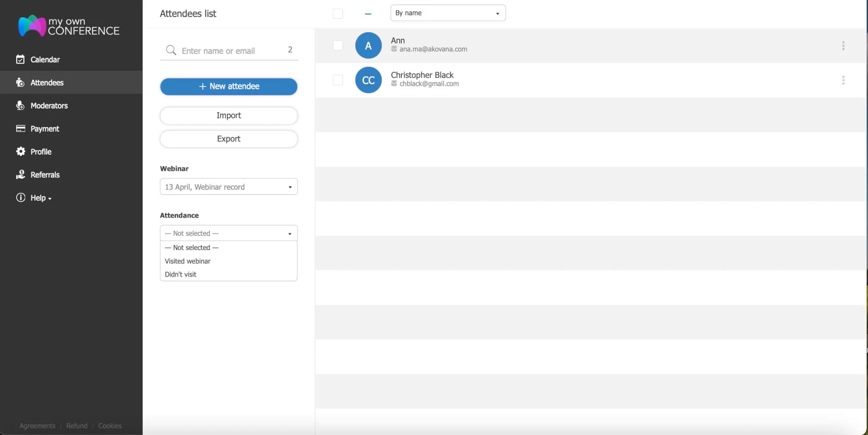This screenshot has width=868, height=435.
Task: Click the name or email search field
Action: pos(229,51)
